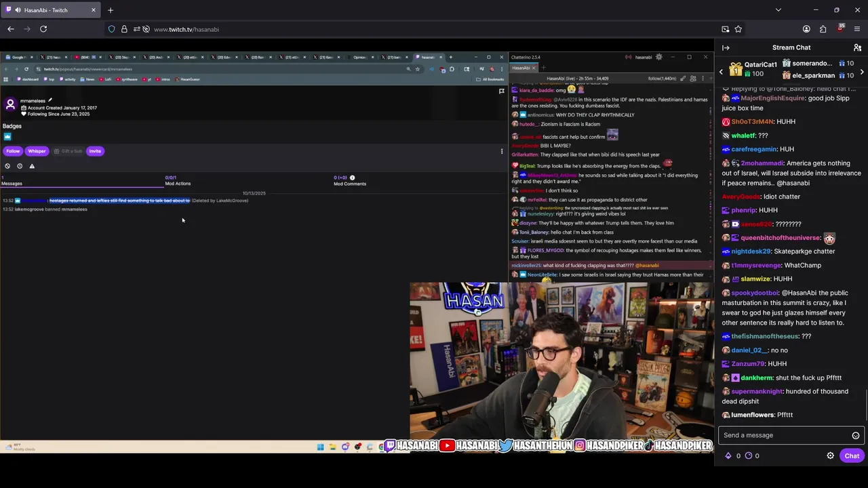Expand the Firefox list all tabs arrow
The height and width of the screenshot is (488, 868).
coord(778,10)
